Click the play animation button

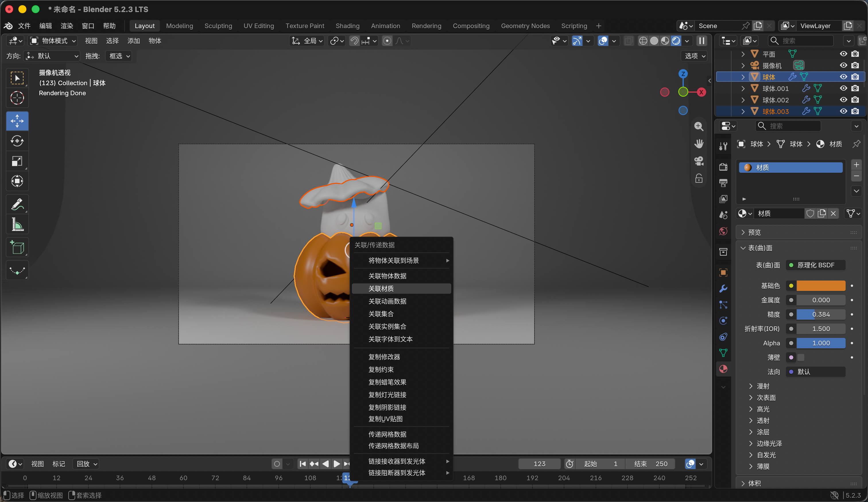tap(336, 464)
